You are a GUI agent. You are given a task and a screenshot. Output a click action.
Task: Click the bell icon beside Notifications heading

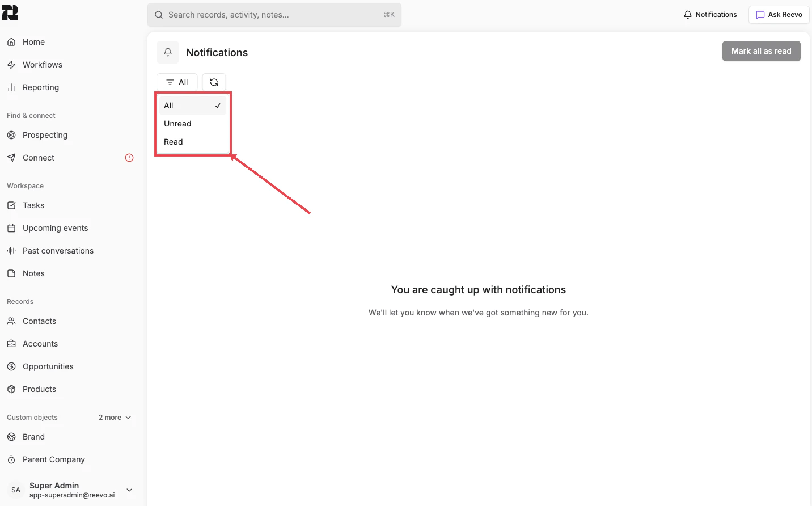point(168,52)
